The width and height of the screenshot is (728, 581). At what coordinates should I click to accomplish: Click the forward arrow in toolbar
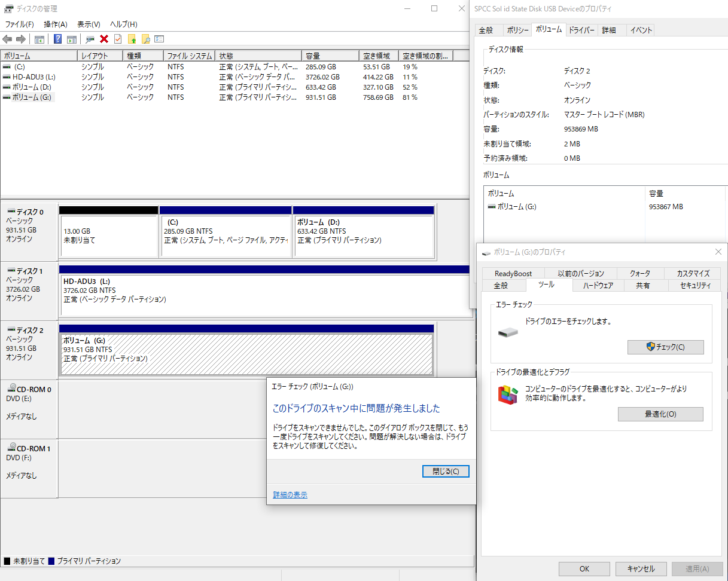tap(20, 39)
